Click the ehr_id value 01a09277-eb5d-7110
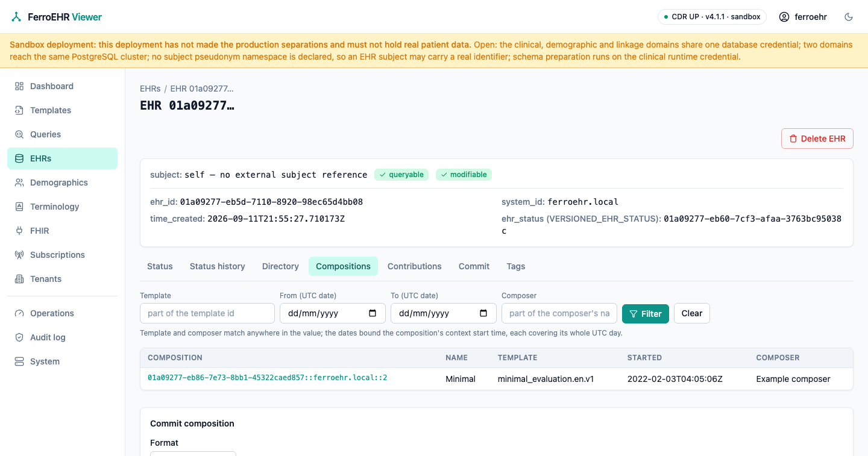Screen dimensions: 868x456 click(271, 202)
